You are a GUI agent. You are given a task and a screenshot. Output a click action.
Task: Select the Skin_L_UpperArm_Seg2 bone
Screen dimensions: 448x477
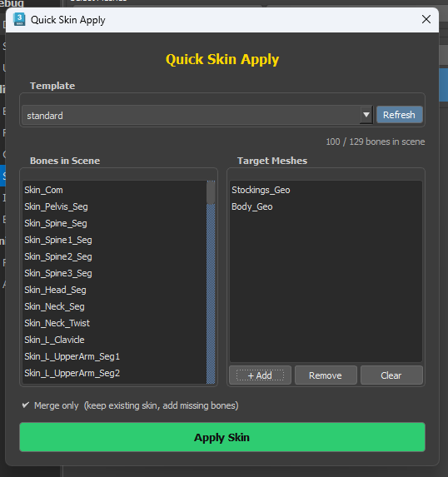tap(115, 373)
